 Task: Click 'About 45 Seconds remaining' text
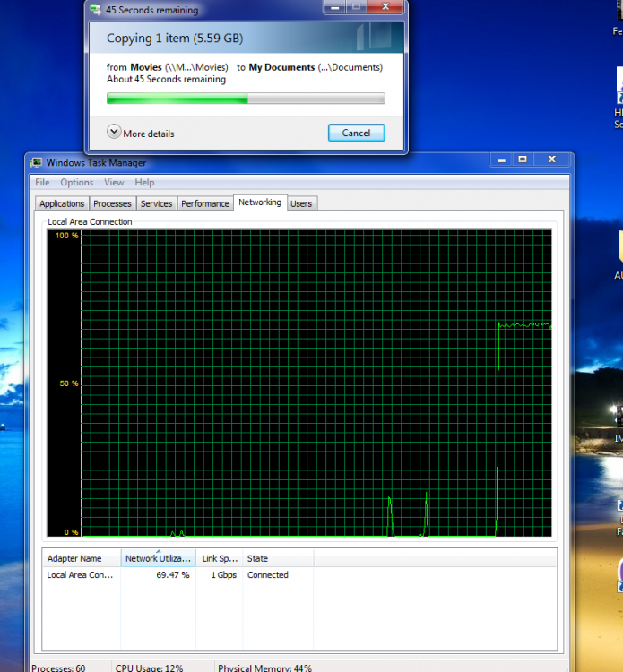click(166, 79)
